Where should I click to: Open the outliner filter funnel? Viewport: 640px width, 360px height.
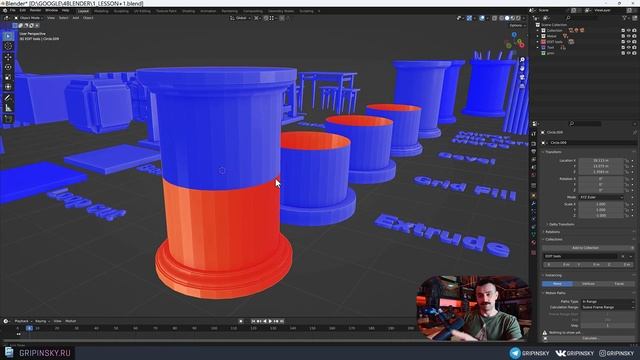624,18
